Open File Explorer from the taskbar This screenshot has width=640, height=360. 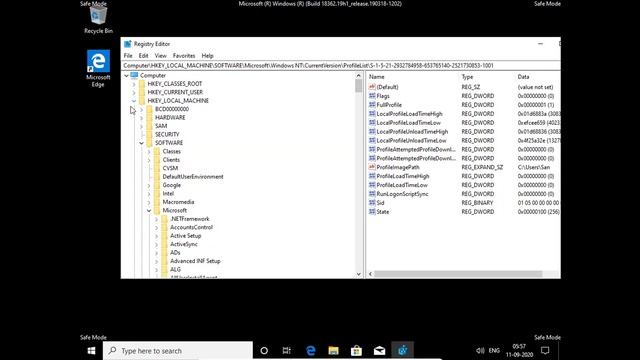[x=333, y=351]
